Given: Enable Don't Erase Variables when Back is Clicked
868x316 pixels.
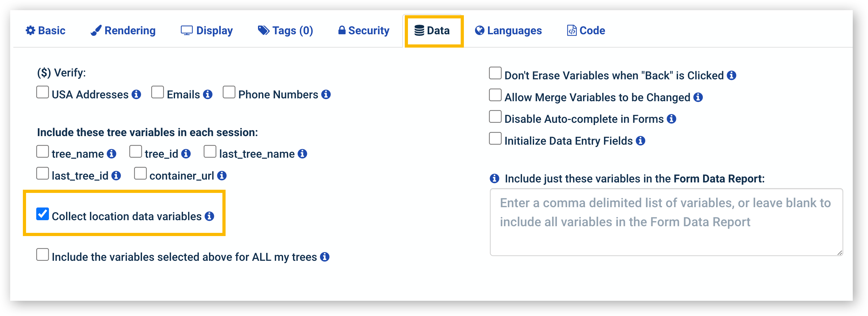Looking at the screenshot, I should coord(495,73).
